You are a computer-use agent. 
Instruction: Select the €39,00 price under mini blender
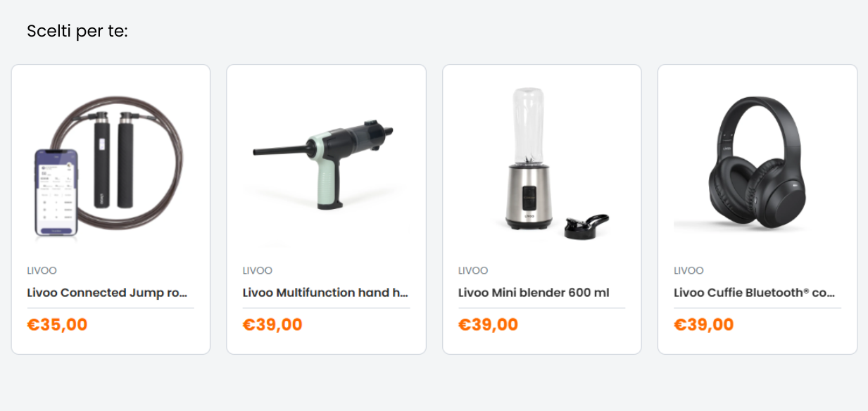(488, 324)
